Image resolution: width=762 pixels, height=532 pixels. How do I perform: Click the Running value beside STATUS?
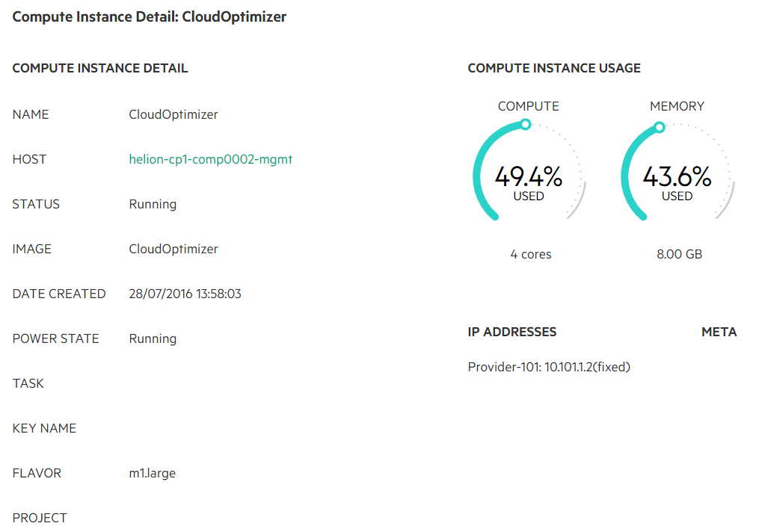153,204
